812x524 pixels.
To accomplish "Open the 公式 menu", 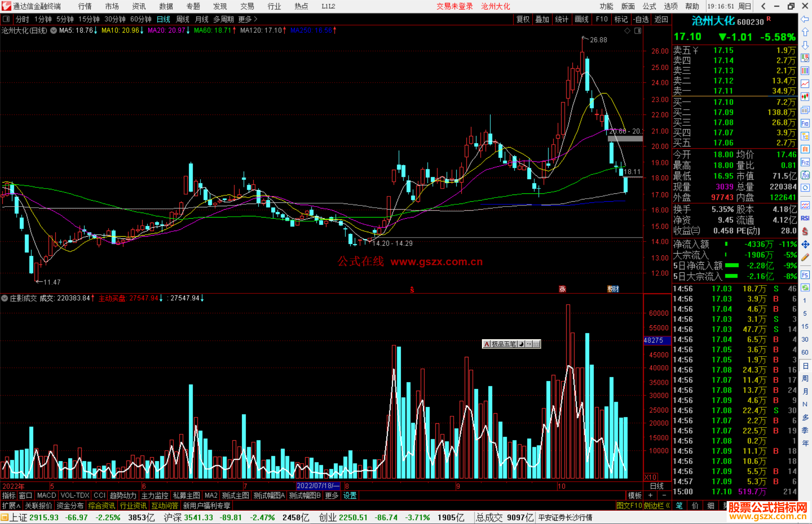I will 649,6.
